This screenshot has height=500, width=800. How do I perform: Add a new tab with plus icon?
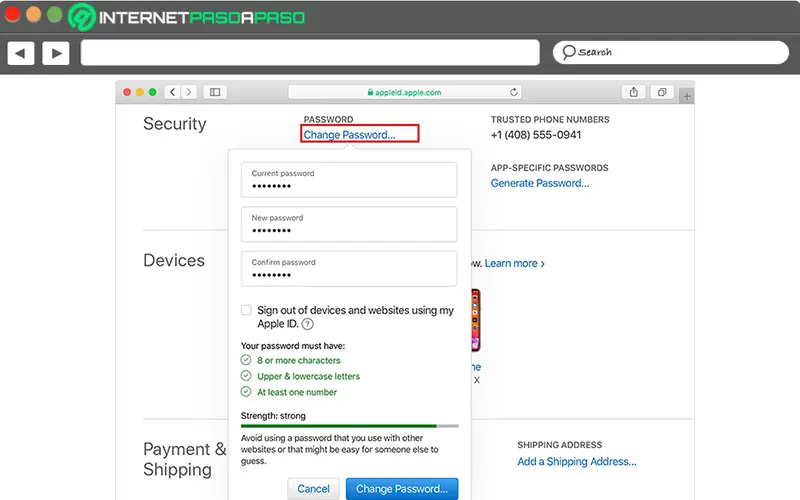[x=687, y=95]
